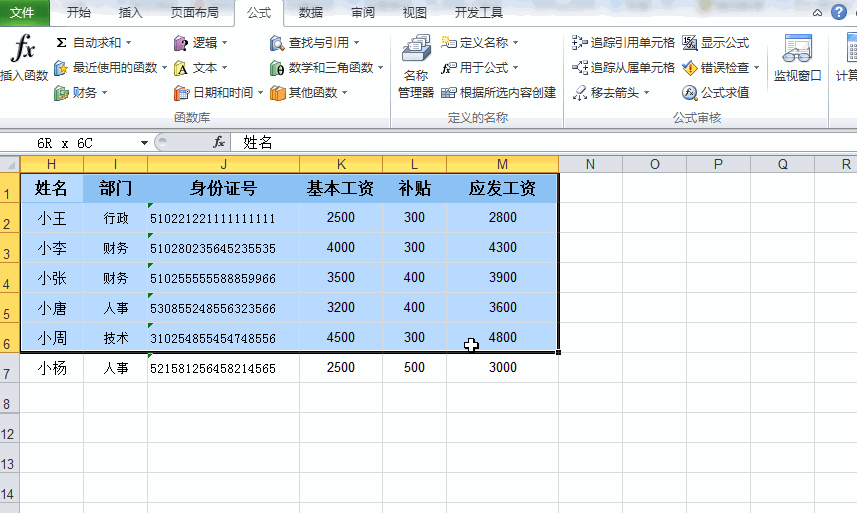This screenshot has height=513, width=857.
Task: Open Evaluate Formula (公式求值)
Action: pos(716,93)
